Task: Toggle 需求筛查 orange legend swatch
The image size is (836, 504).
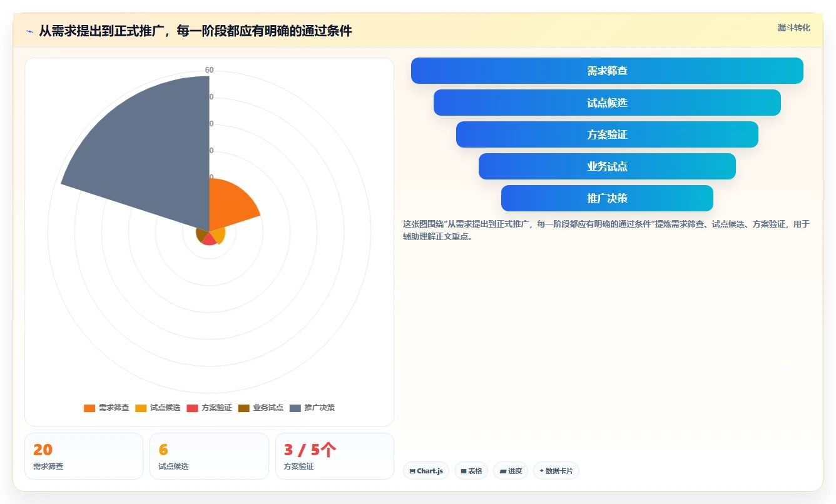Action: point(89,408)
